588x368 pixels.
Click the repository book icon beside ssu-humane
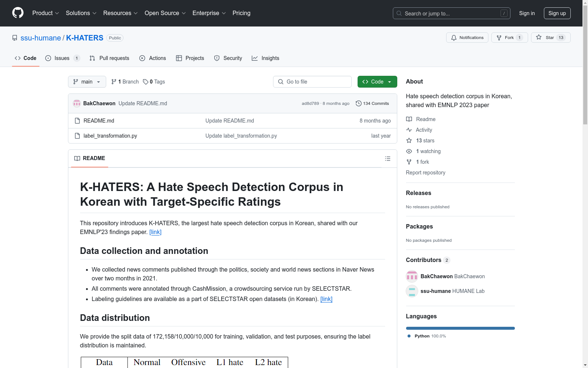[x=15, y=38]
